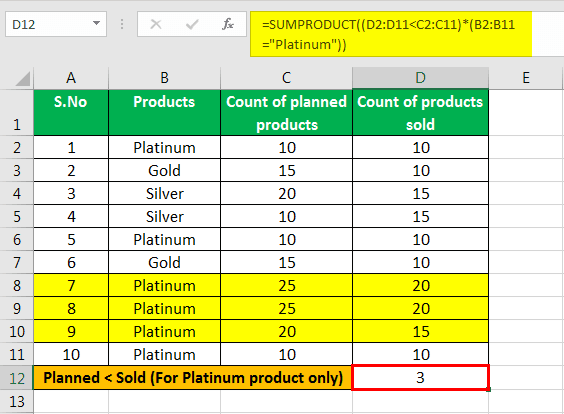Select column C header
Image resolution: width=564 pixels, height=414 pixels.
(286, 78)
